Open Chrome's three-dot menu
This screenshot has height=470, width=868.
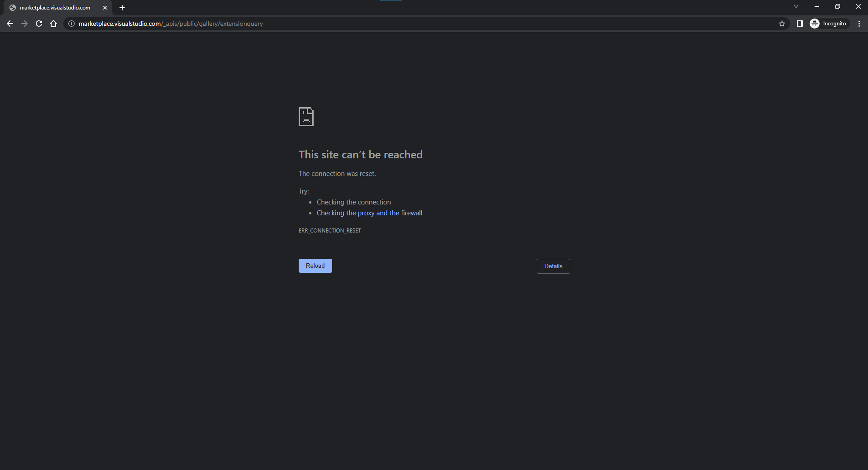point(859,24)
